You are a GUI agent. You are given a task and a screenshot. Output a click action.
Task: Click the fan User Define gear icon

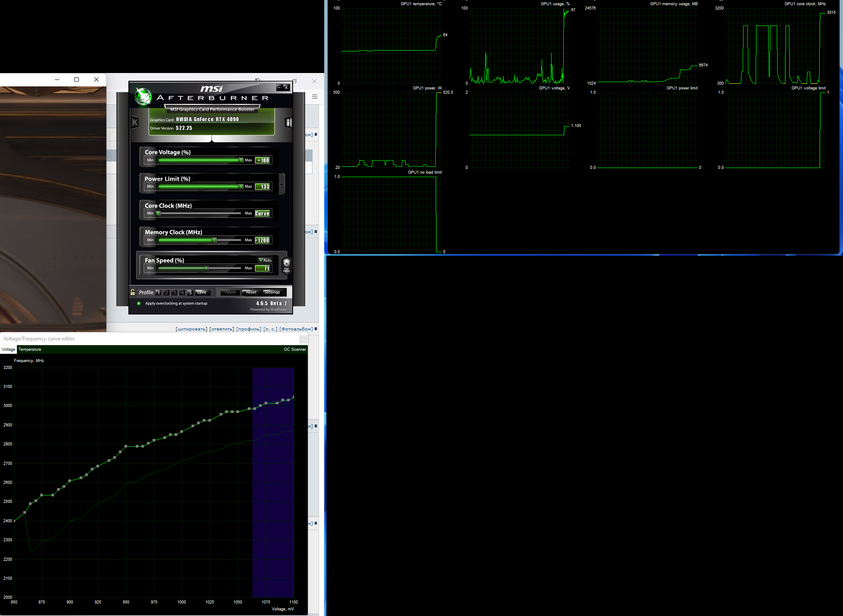286,265
